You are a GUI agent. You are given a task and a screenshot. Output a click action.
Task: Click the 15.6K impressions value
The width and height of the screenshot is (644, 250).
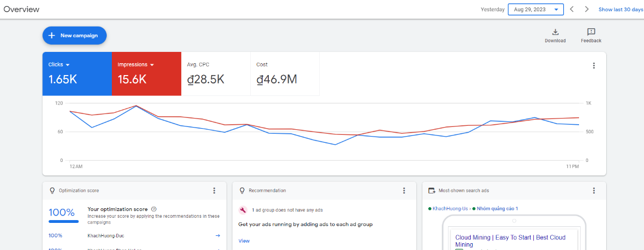132,79
